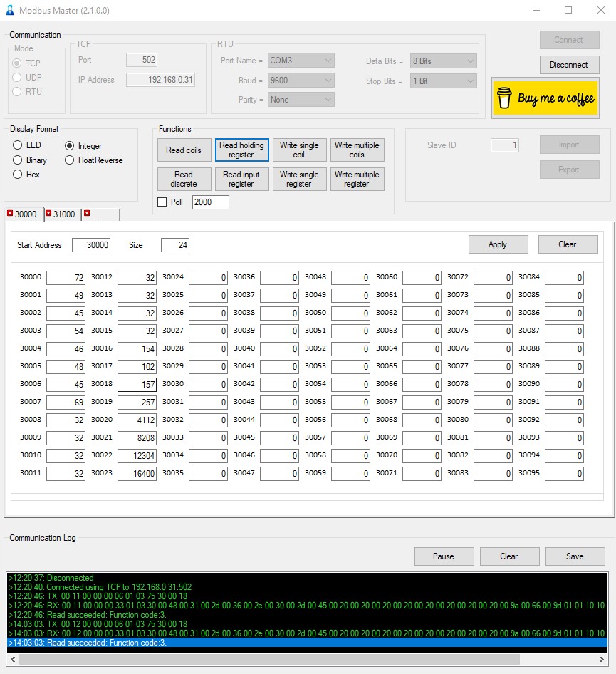The width and height of the screenshot is (616, 674).
Task: Click the Start Address input field
Action: coord(91,245)
